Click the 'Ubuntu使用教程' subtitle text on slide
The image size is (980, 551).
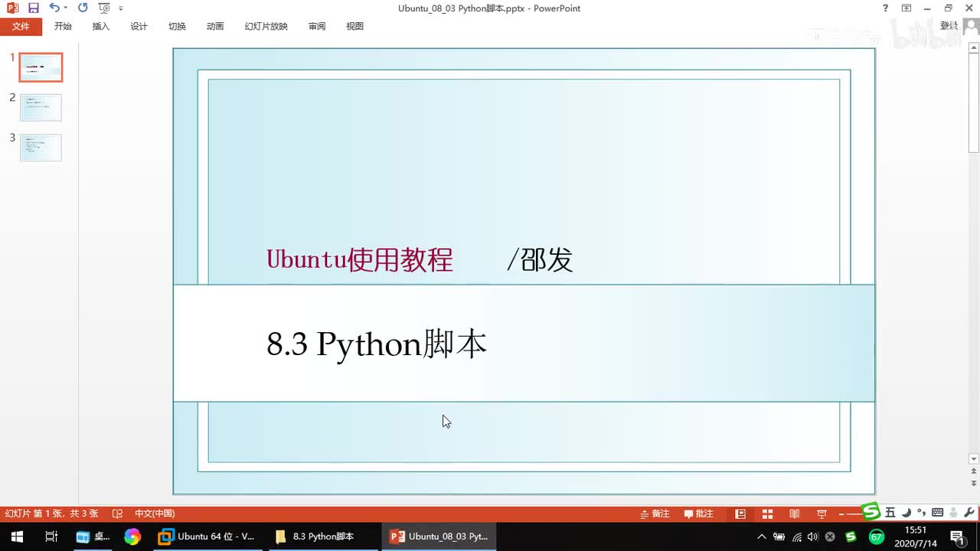(x=360, y=260)
